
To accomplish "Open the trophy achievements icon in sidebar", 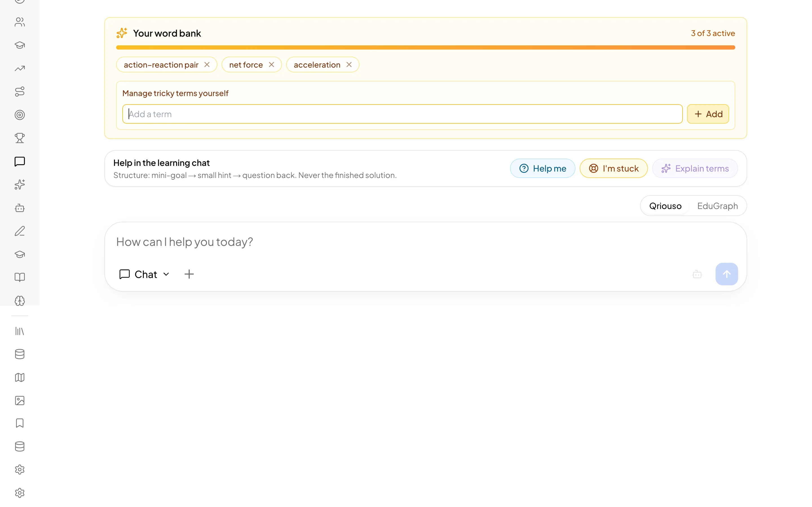I will point(20,138).
